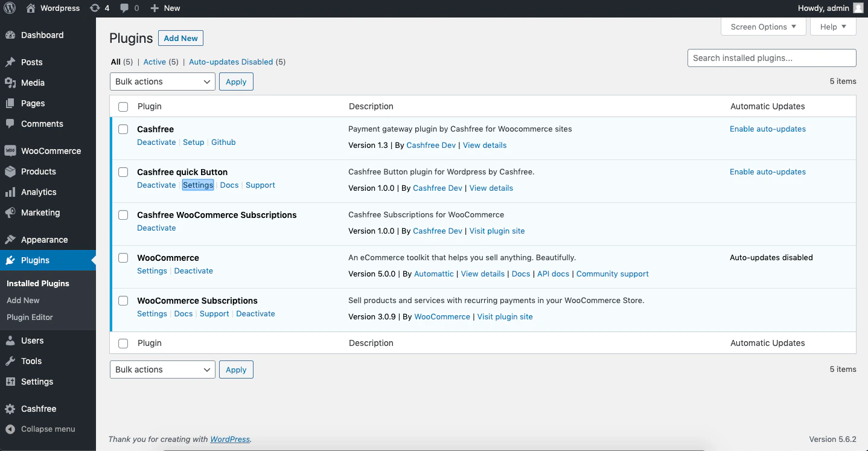
Task: Open the Automattic author link
Action: click(434, 274)
